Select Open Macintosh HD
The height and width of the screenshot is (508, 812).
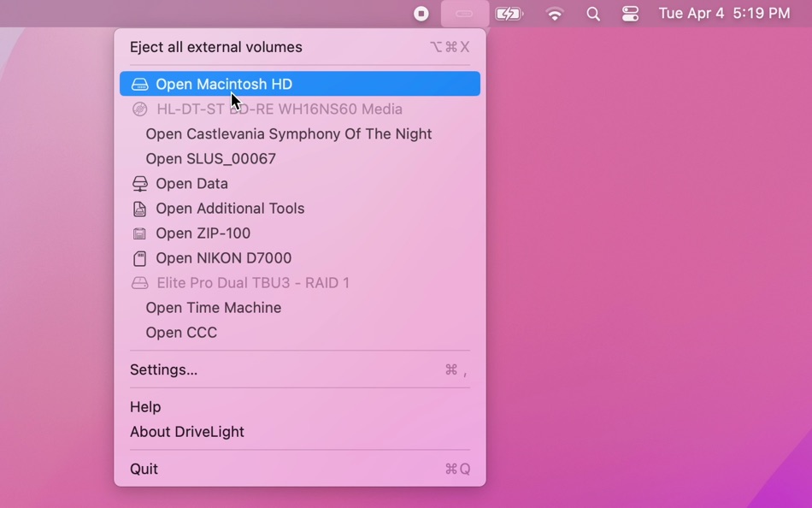coord(300,84)
